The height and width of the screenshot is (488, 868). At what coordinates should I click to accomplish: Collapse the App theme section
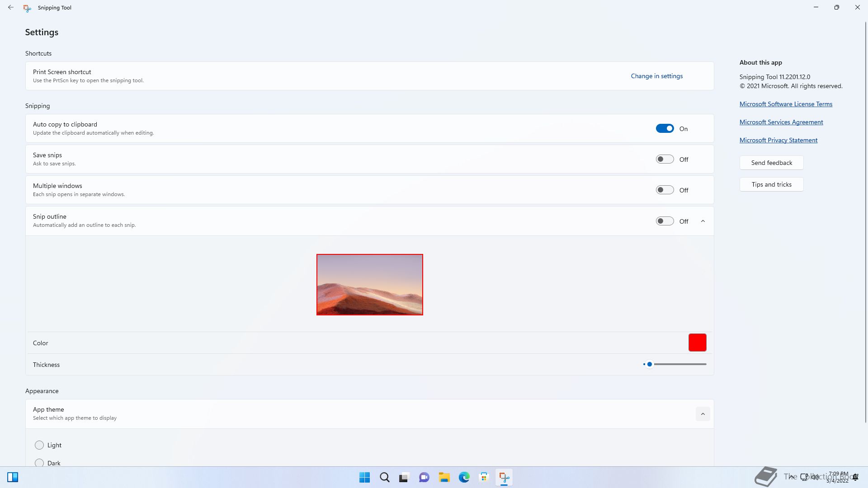(703, 414)
